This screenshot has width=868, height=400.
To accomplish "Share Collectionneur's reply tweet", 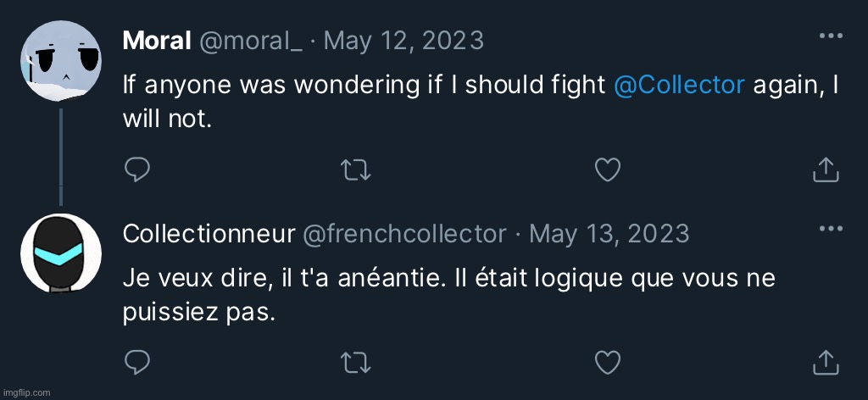I will point(826,363).
